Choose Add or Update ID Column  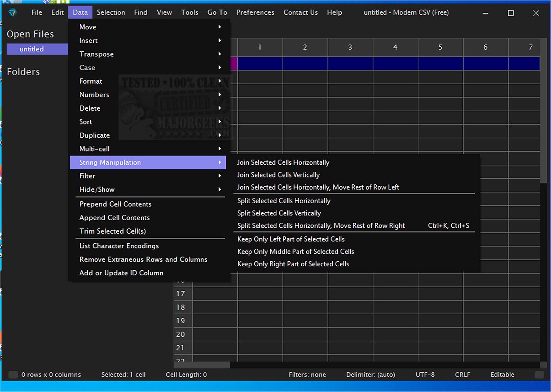coord(121,273)
